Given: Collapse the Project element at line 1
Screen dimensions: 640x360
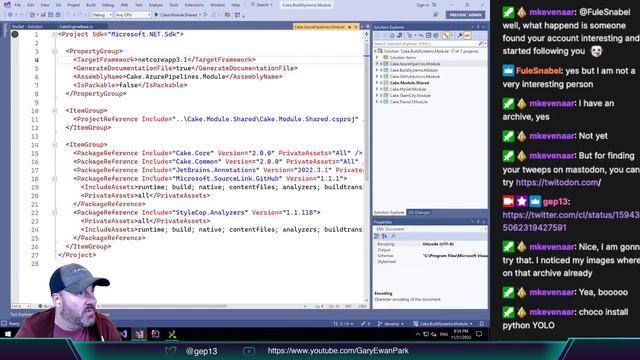Looking at the screenshot, I should point(54,34).
